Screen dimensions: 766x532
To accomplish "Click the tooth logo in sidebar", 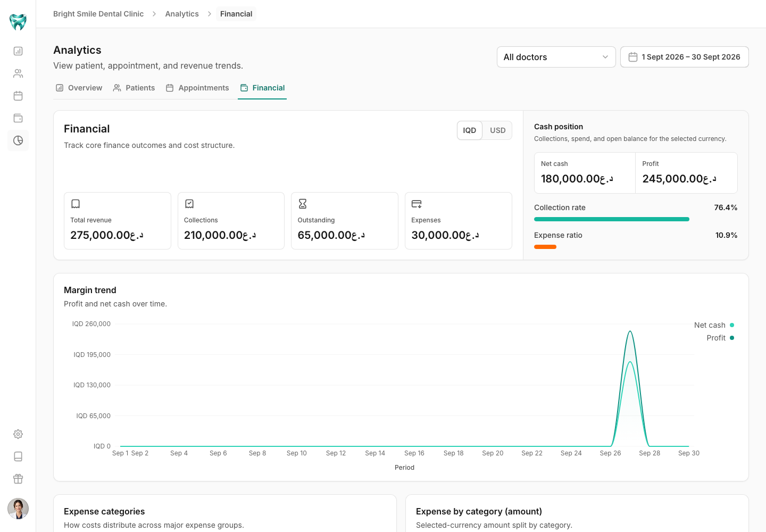I will [x=18, y=22].
